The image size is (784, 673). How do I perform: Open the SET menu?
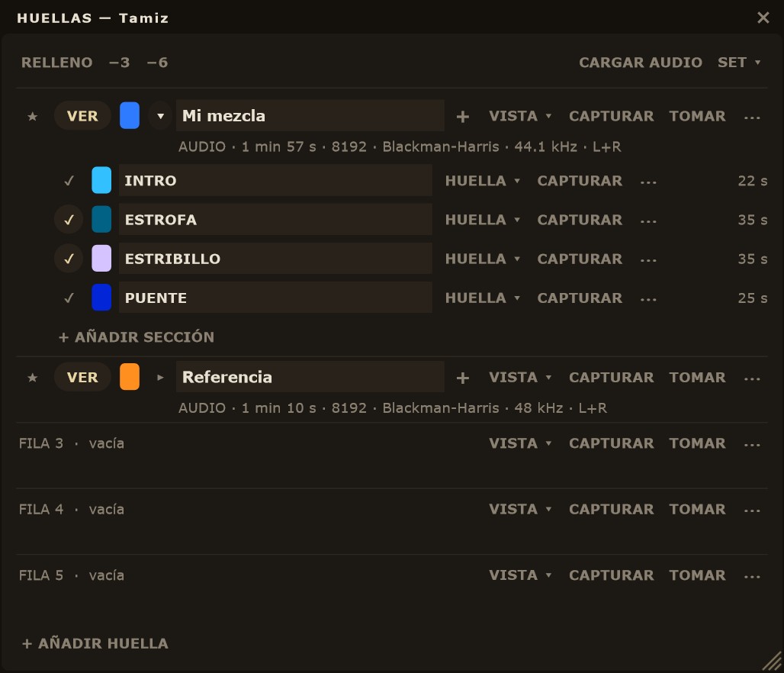pyautogui.click(x=739, y=63)
